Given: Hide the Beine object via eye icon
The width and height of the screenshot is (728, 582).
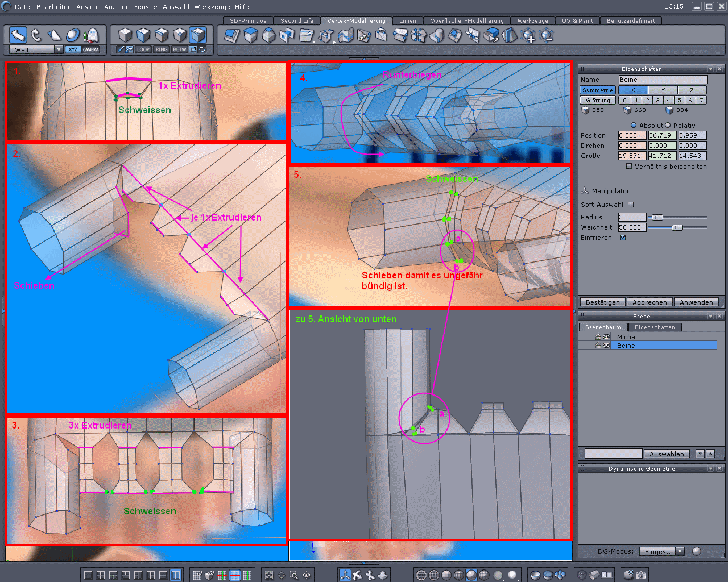Looking at the screenshot, I should click(606, 346).
